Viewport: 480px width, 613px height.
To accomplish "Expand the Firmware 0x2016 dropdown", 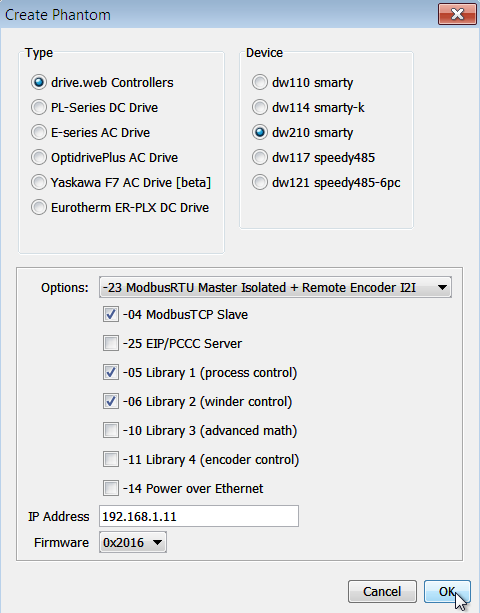I will (133, 542).
